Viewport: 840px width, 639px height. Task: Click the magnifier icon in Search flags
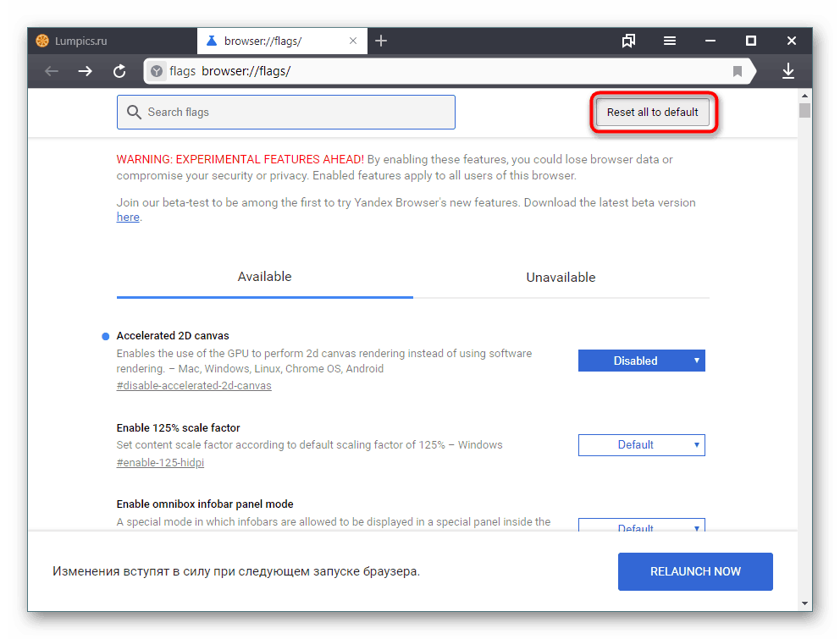134,112
